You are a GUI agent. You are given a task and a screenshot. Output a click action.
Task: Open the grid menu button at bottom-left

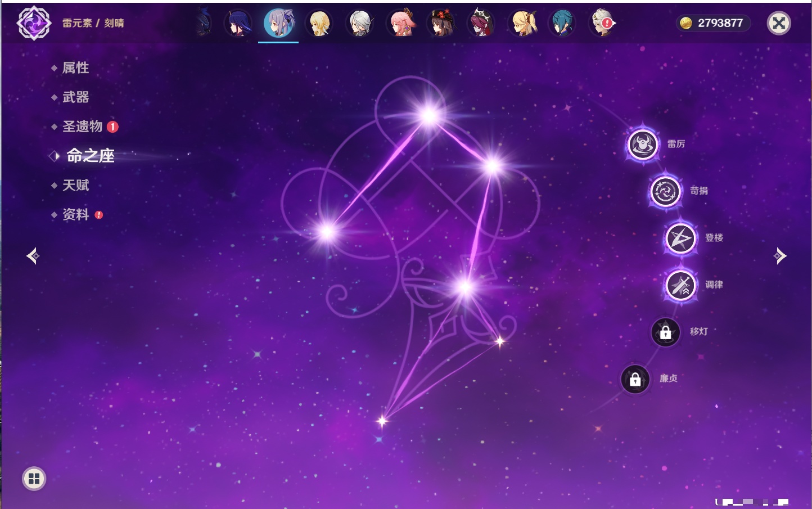point(34,479)
